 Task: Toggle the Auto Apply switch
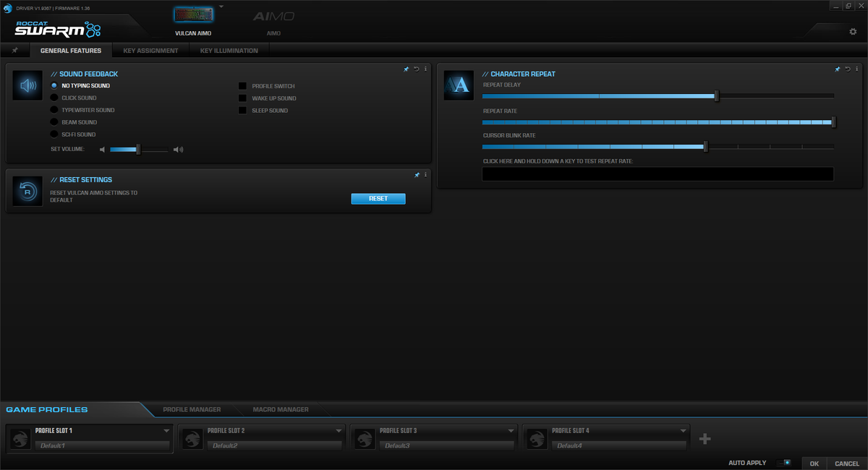coord(783,463)
